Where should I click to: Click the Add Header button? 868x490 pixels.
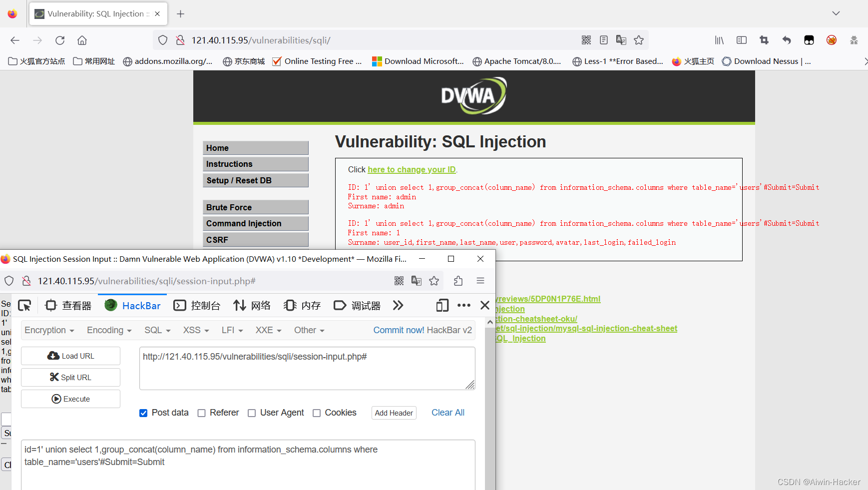point(394,413)
